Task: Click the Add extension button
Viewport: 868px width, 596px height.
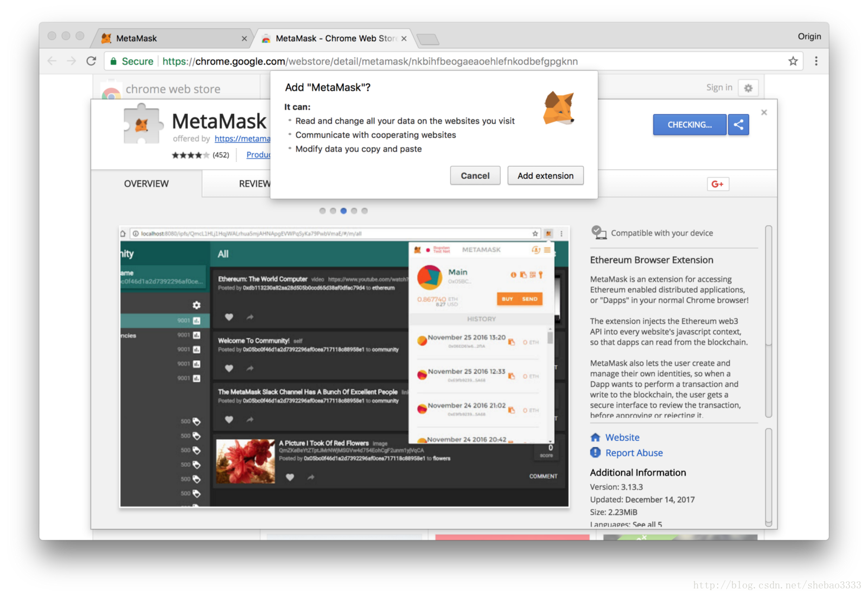Action: [x=545, y=176]
